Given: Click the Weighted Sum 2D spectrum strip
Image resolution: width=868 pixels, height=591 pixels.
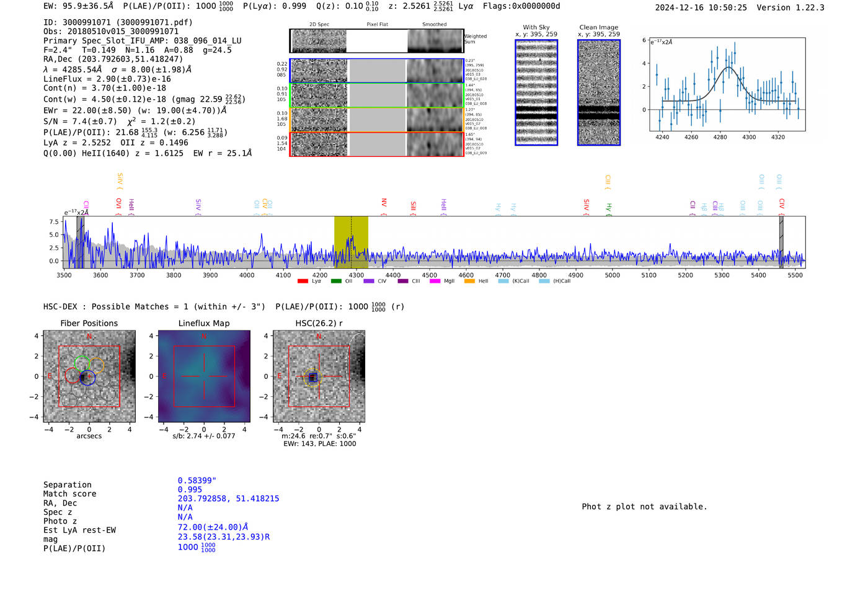Looking at the screenshot, I should (x=376, y=41).
